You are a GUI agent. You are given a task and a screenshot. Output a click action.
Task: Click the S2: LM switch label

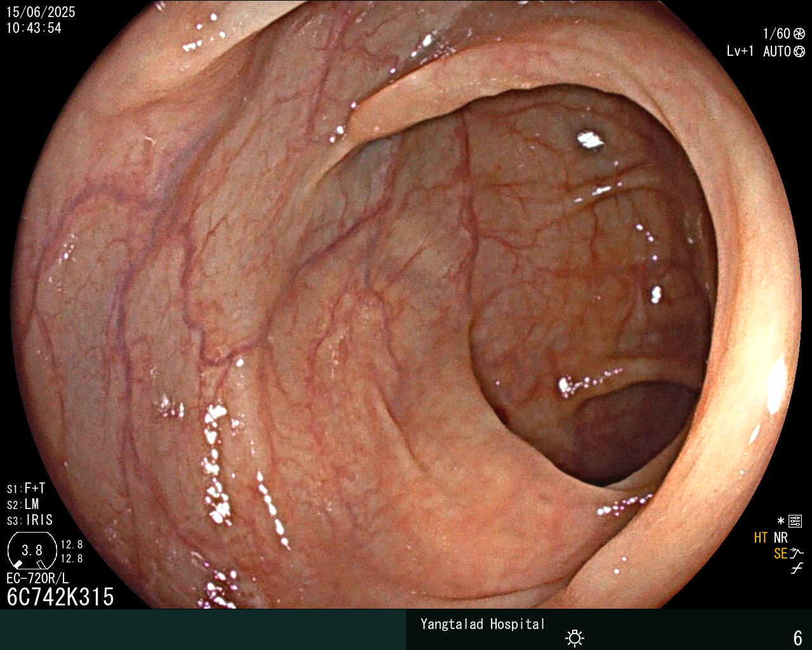[23, 504]
